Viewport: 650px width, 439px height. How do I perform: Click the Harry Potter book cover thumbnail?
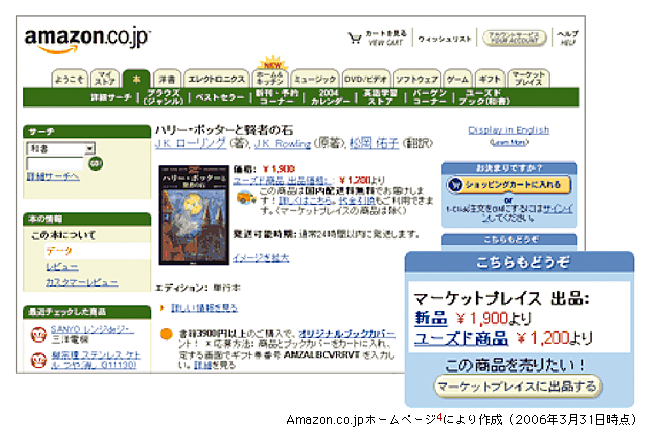pos(194,215)
